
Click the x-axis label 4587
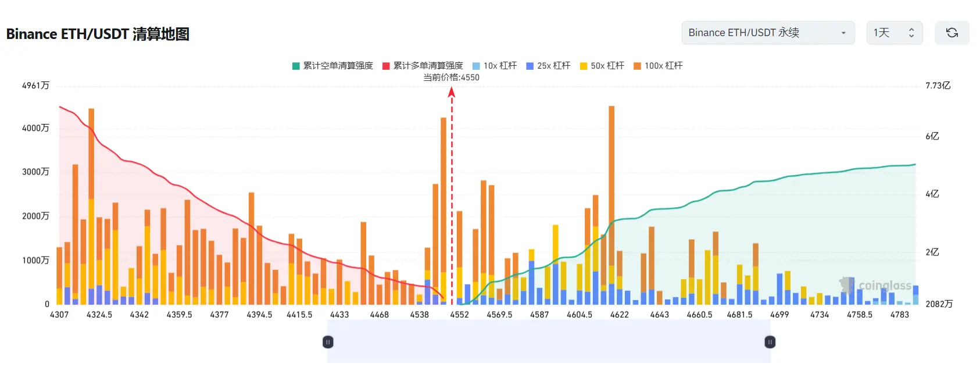pyautogui.click(x=539, y=315)
